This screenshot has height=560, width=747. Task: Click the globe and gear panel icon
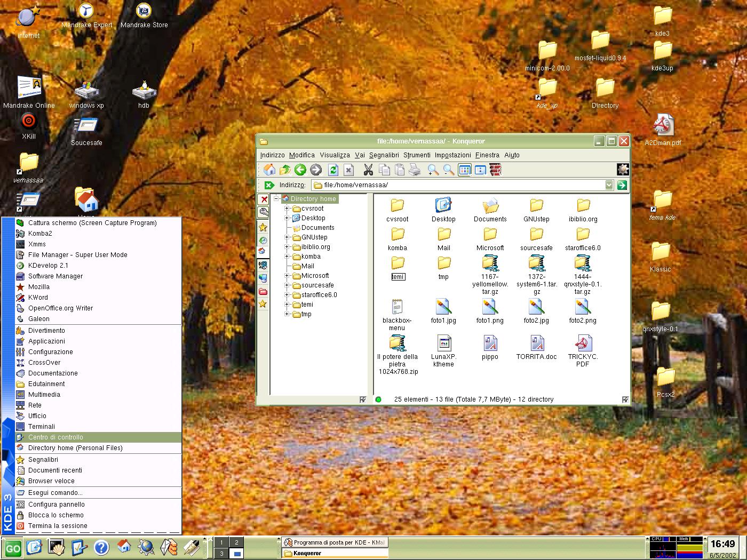tap(146, 547)
